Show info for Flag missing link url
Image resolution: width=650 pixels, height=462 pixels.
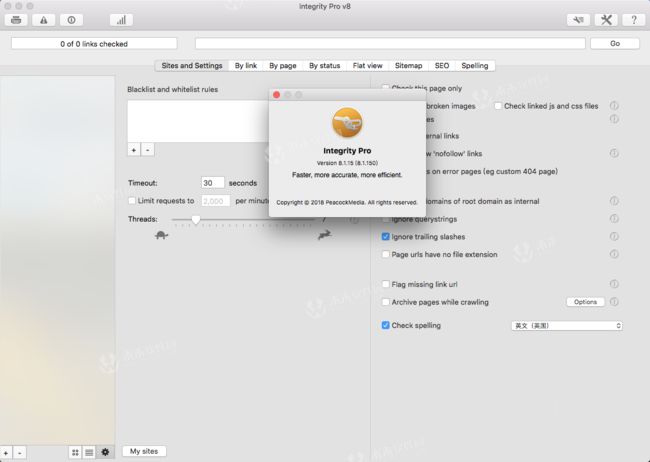point(614,284)
